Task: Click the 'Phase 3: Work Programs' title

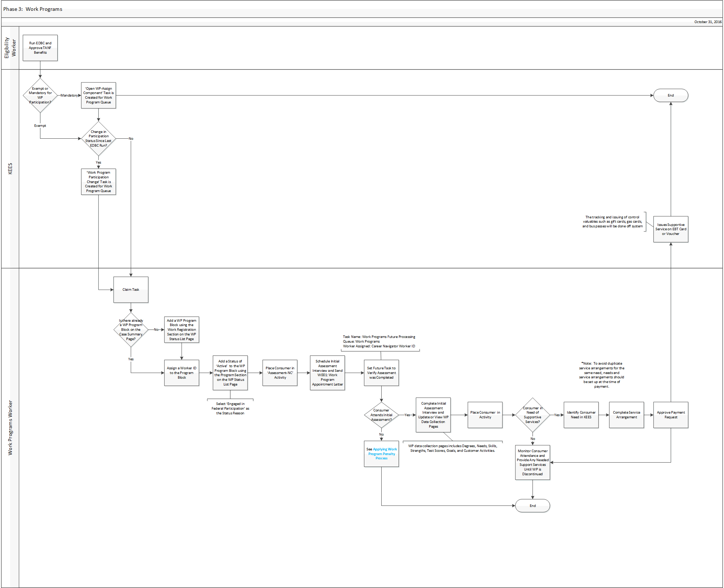Action: point(33,9)
